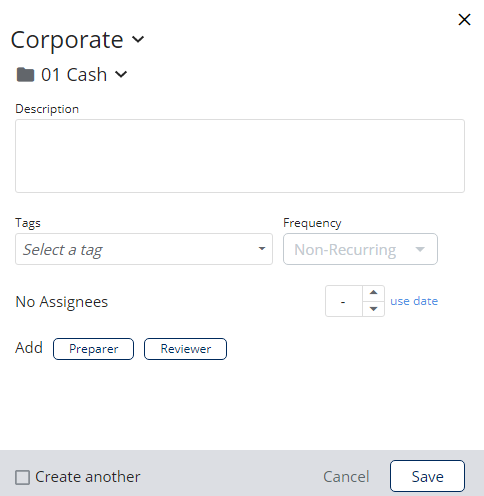This screenshot has width=484, height=496.
Task: Click the Create another label
Action: click(88, 477)
